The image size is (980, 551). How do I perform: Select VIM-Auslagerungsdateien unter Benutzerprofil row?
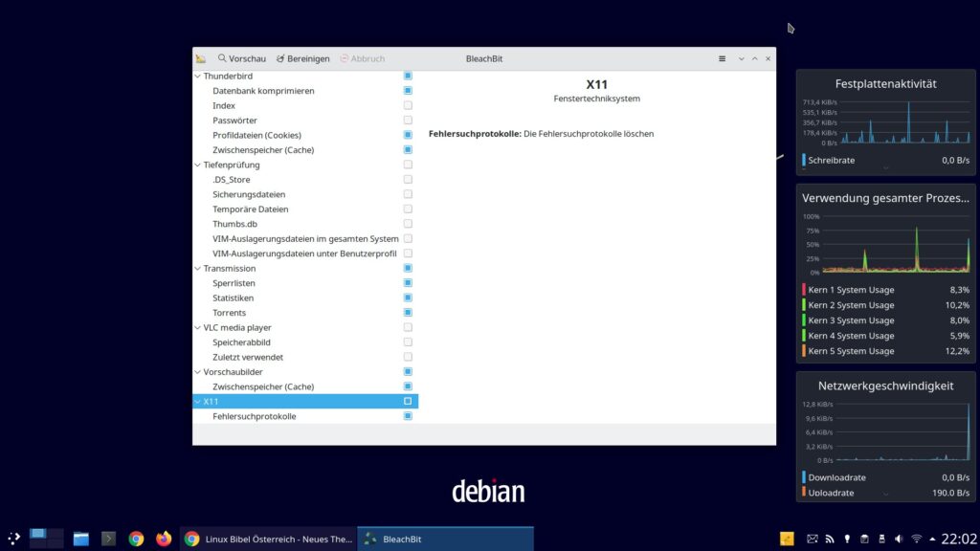click(305, 253)
